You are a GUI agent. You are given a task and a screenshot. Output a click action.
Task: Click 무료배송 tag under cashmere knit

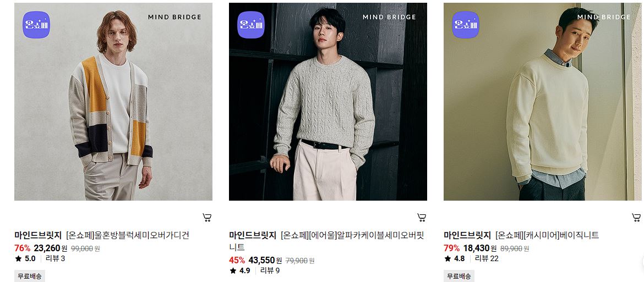pyautogui.click(x=459, y=277)
